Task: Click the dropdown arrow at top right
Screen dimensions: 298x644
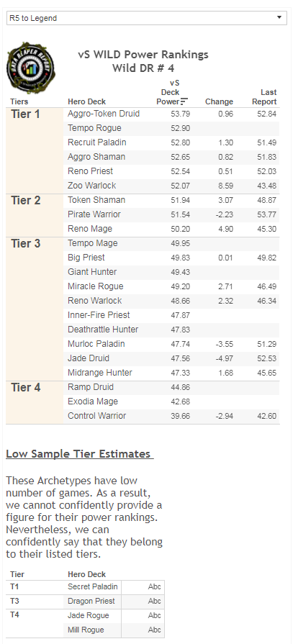Action: pos(279,18)
